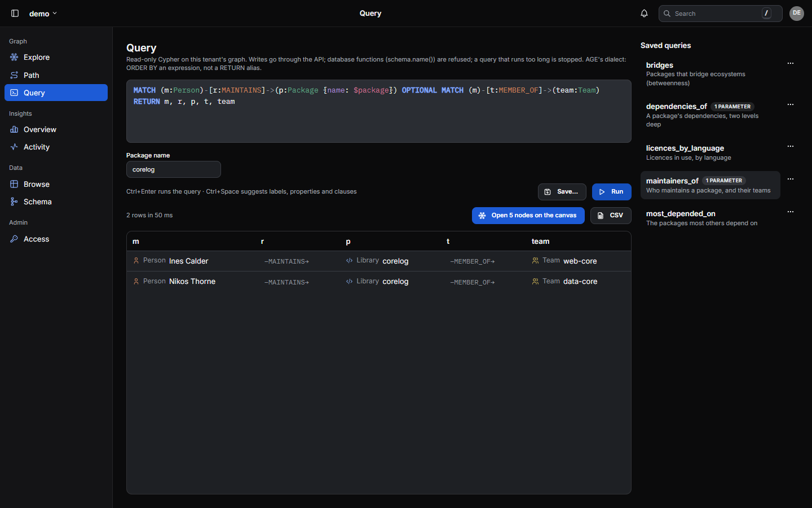Screen dimensions: 812x508
Task: Open the Overview insights page
Action: [56, 129]
